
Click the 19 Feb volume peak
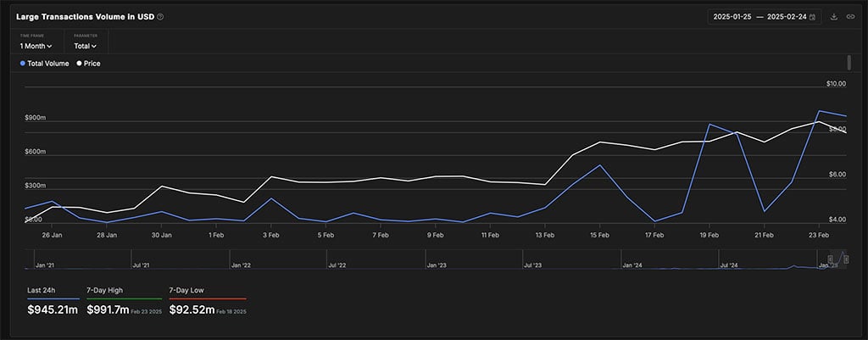click(x=709, y=125)
